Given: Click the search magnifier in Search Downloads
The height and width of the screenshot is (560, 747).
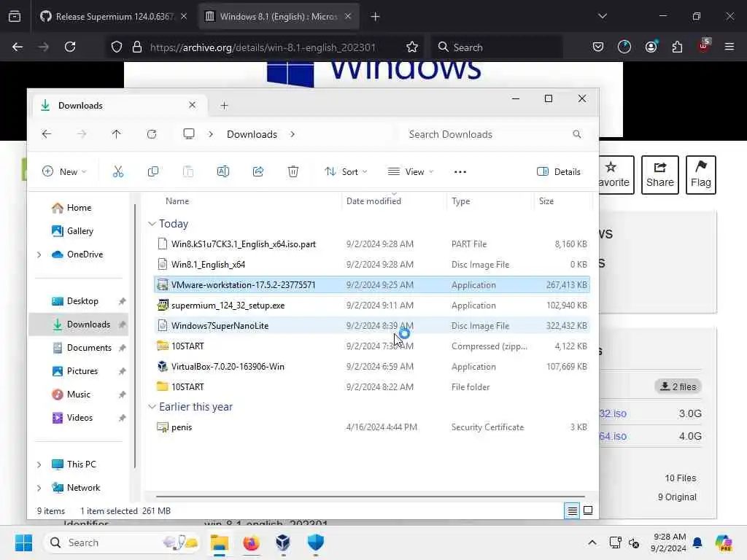Looking at the screenshot, I should click(x=577, y=134).
